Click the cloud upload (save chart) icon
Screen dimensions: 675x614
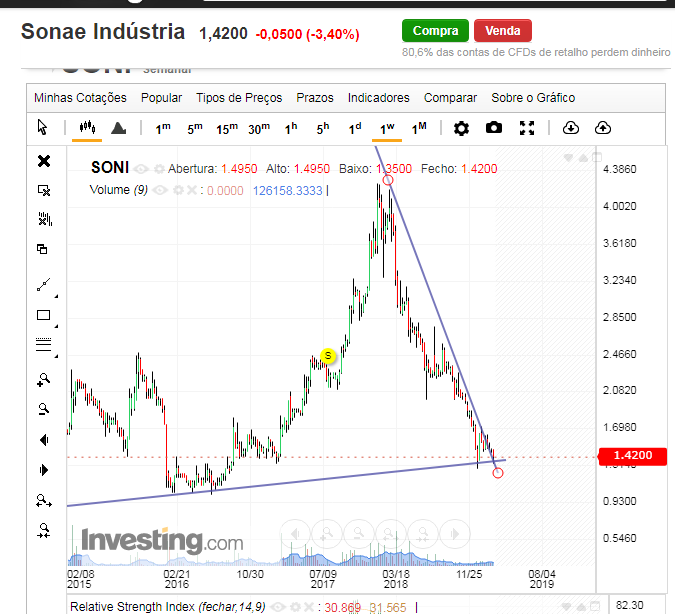point(603,128)
